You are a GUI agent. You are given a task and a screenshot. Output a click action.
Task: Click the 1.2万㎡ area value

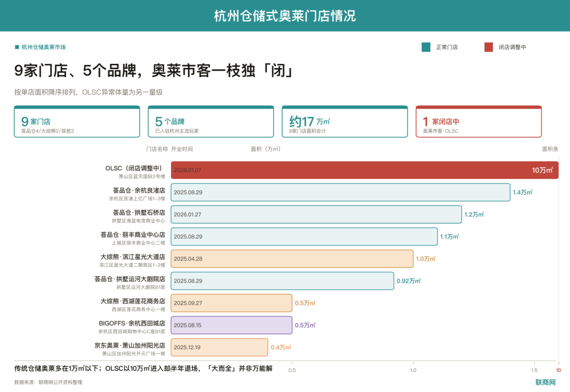[x=474, y=214]
